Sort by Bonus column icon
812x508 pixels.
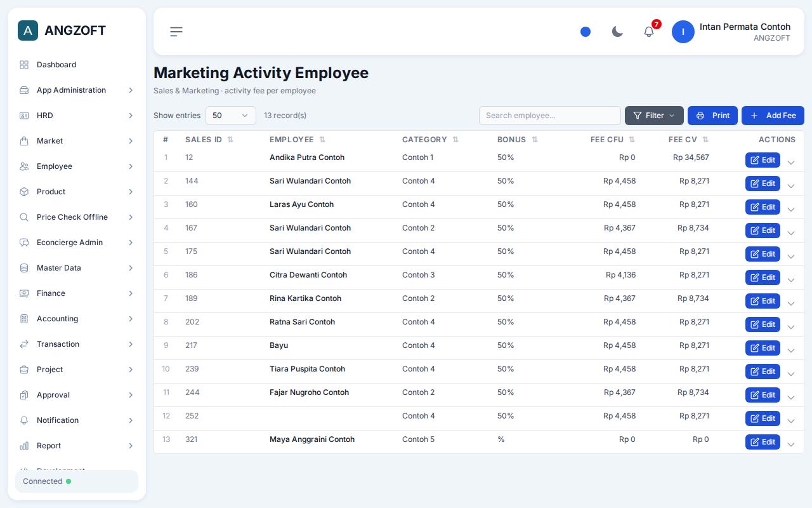(x=535, y=140)
